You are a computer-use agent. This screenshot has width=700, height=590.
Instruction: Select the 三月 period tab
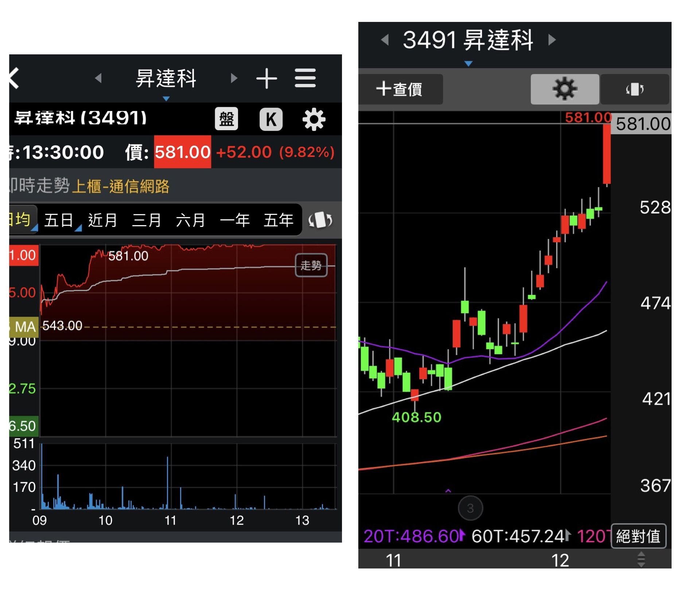pos(147,220)
